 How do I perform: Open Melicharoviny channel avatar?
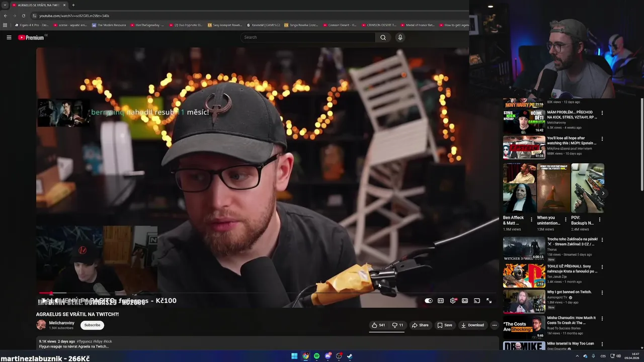[41, 325]
